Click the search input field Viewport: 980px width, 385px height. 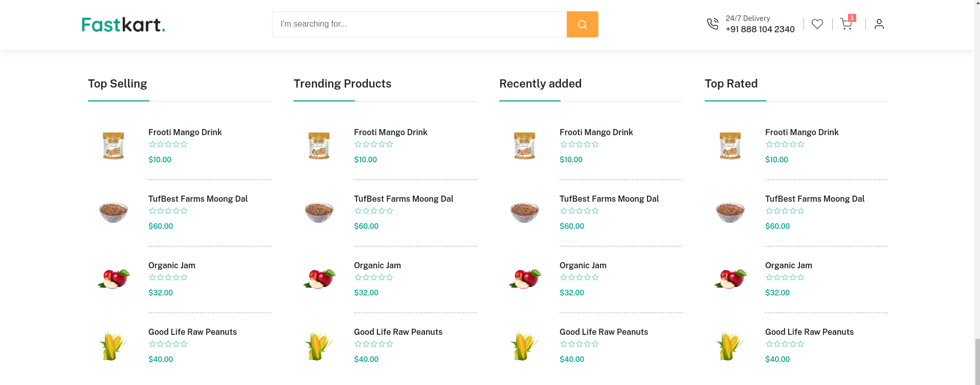tap(419, 25)
